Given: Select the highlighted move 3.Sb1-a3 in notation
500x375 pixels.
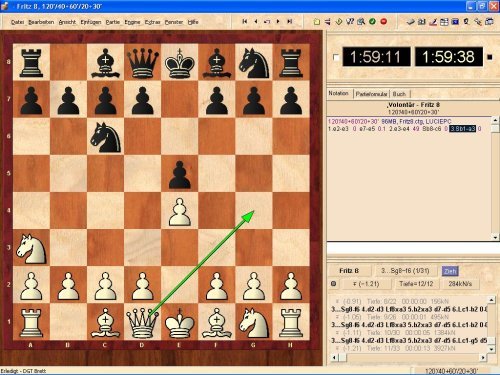Looking at the screenshot, I should point(462,129).
